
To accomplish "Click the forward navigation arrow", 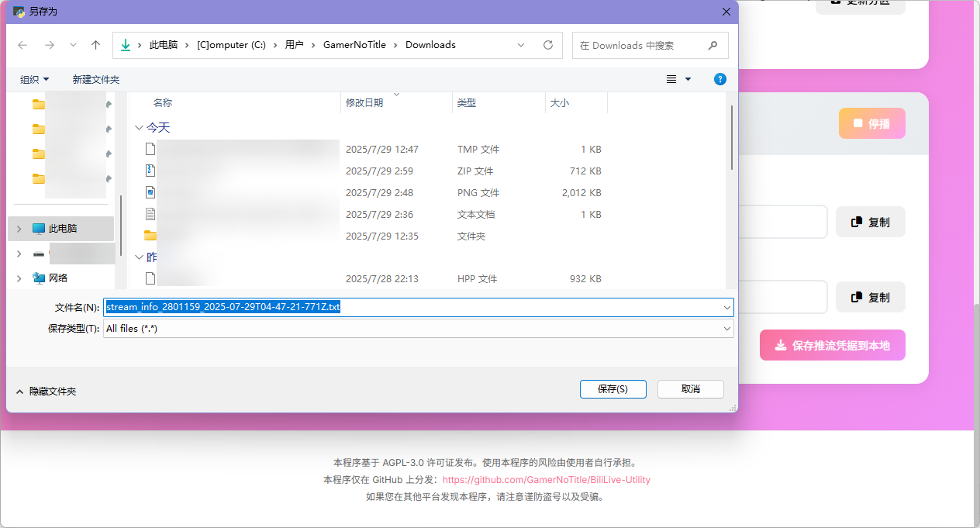I will (49, 45).
